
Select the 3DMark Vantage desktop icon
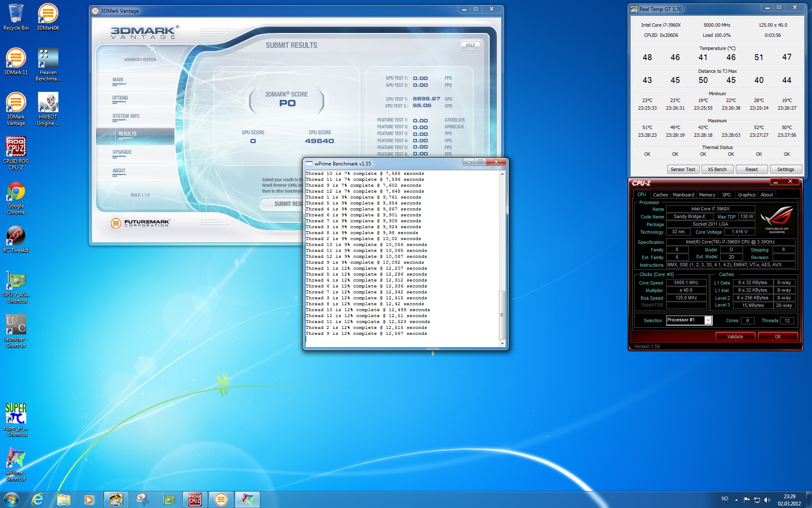click(16, 109)
